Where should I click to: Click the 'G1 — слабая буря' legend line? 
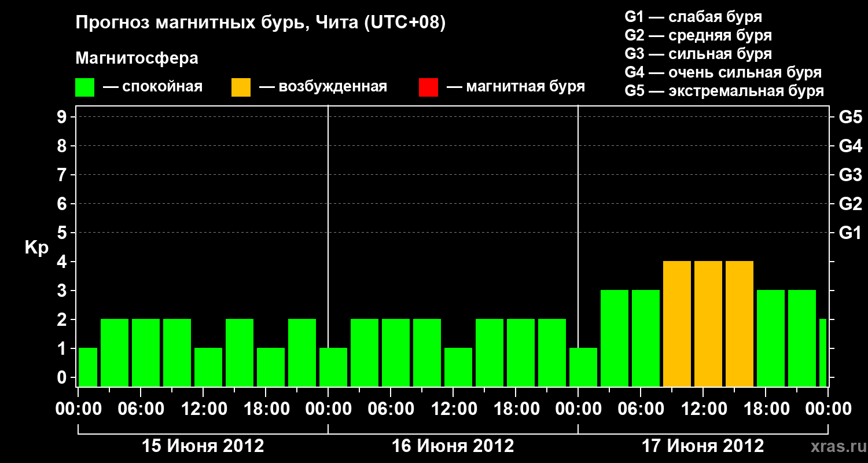(693, 17)
